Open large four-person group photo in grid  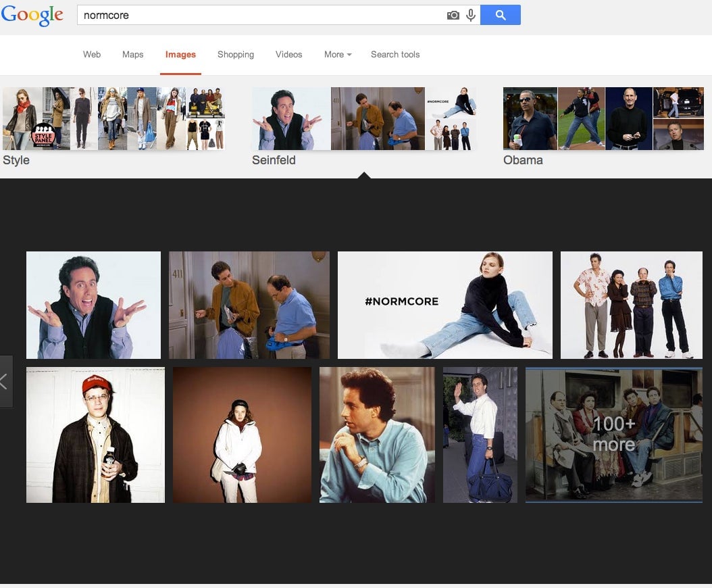pyautogui.click(x=632, y=305)
